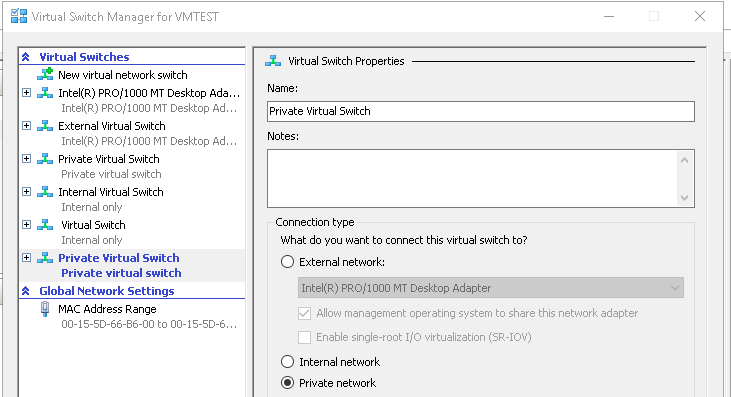Click 'Internal only' under Internal Virtual Switch

[x=91, y=207]
